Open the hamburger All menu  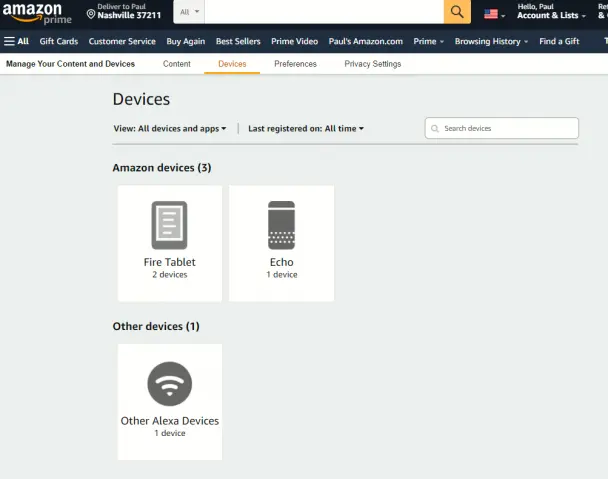[16, 41]
